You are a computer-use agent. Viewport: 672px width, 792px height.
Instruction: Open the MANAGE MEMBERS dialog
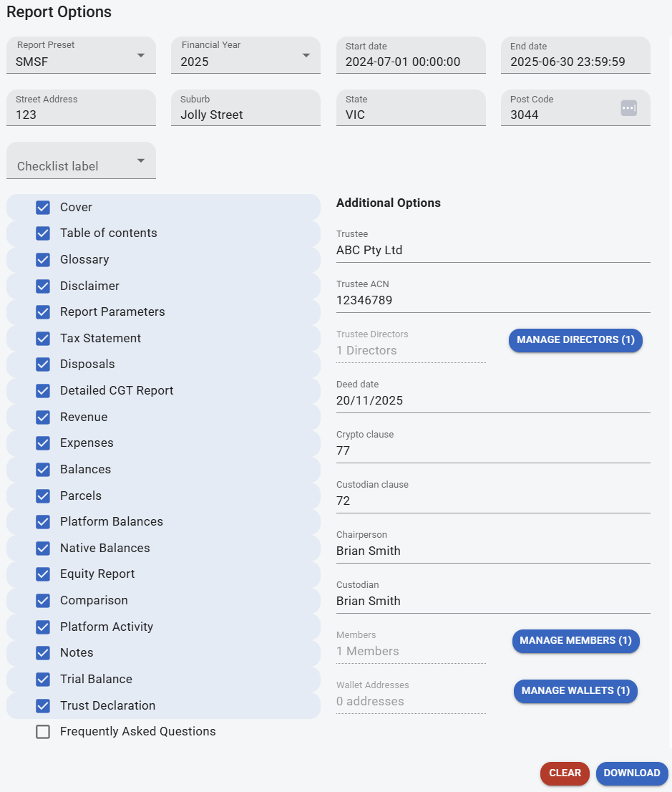pyautogui.click(x=575, y=641)
